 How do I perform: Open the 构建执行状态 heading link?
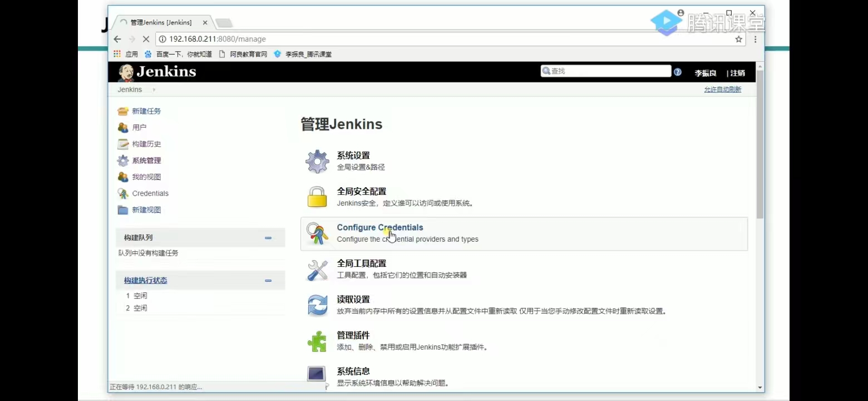tap(146, 281)
